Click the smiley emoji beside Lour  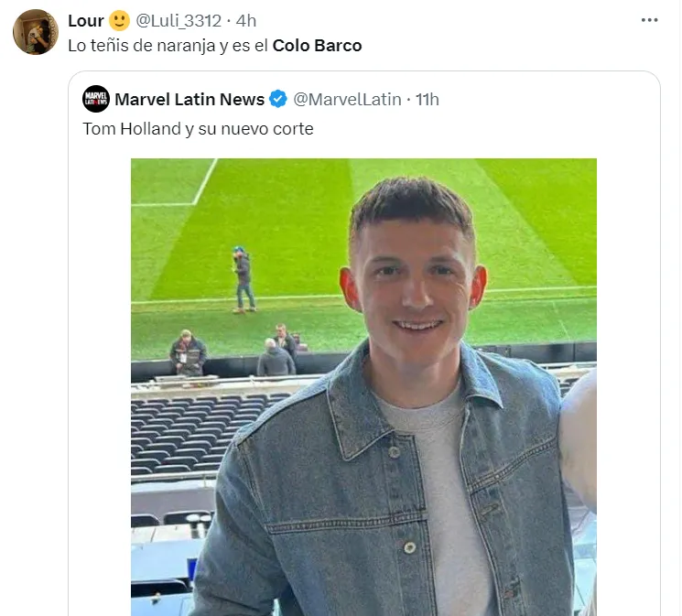pos(119,20)
